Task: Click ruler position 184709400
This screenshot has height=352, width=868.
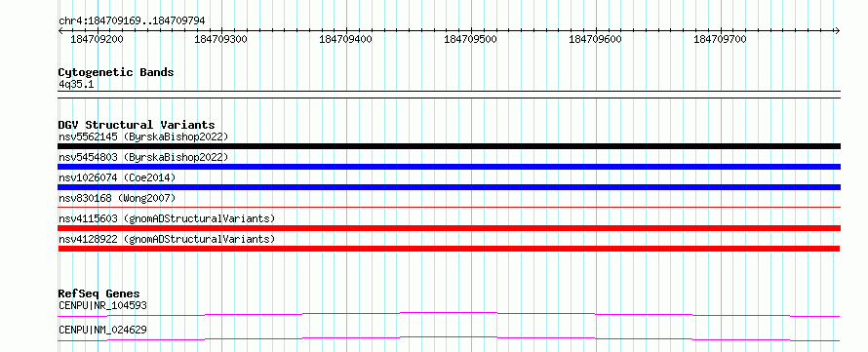Action: click(346, 39)
